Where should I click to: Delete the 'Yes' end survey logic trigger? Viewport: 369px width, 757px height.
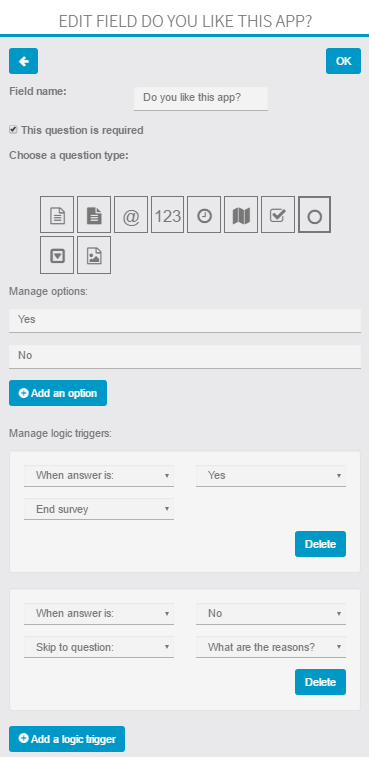(x=320, y=544)
